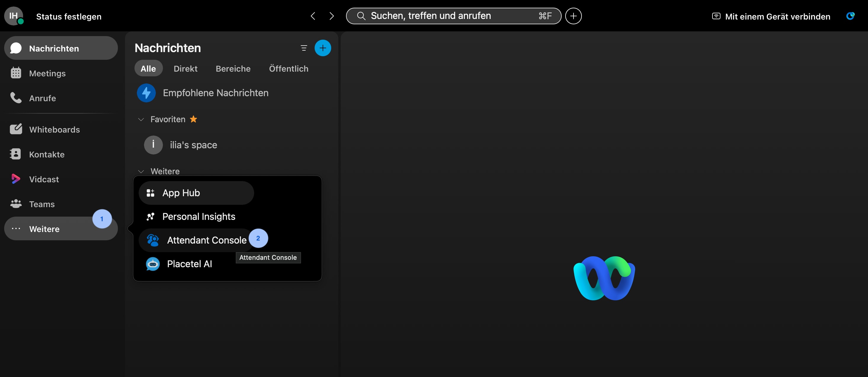Select Placetel AI from the menu
The image size is (868, 377).
coord(189,264)
